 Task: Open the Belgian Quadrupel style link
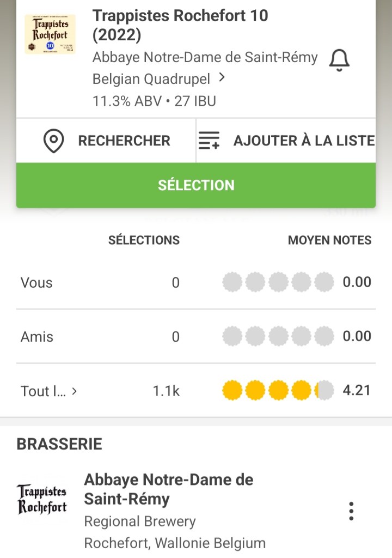coord(151,79)
